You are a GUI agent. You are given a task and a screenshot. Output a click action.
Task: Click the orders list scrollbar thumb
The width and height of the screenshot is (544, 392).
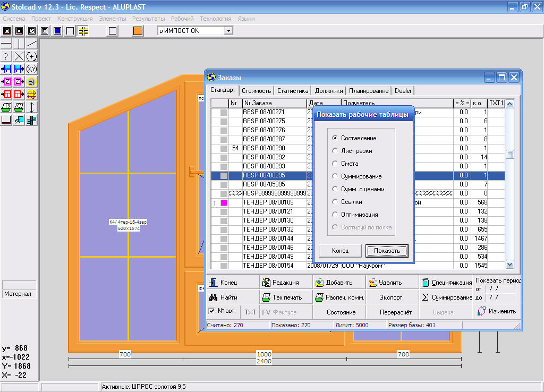(509, 154)
